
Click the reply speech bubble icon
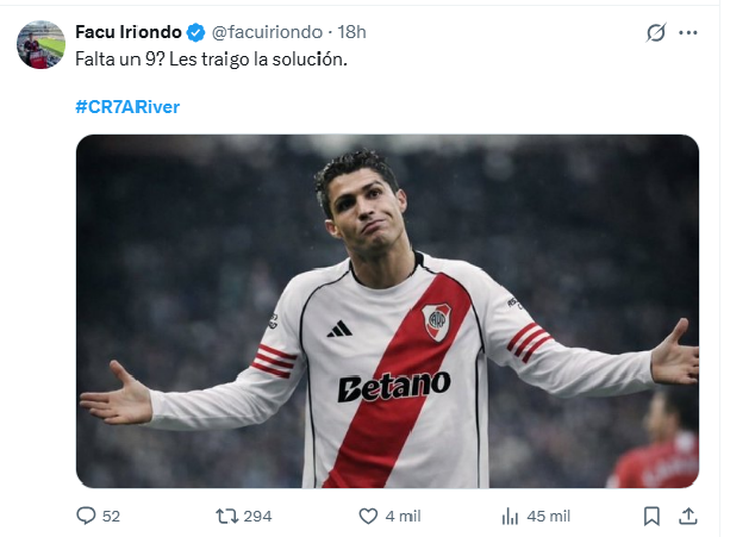click(x=86, y=516)
